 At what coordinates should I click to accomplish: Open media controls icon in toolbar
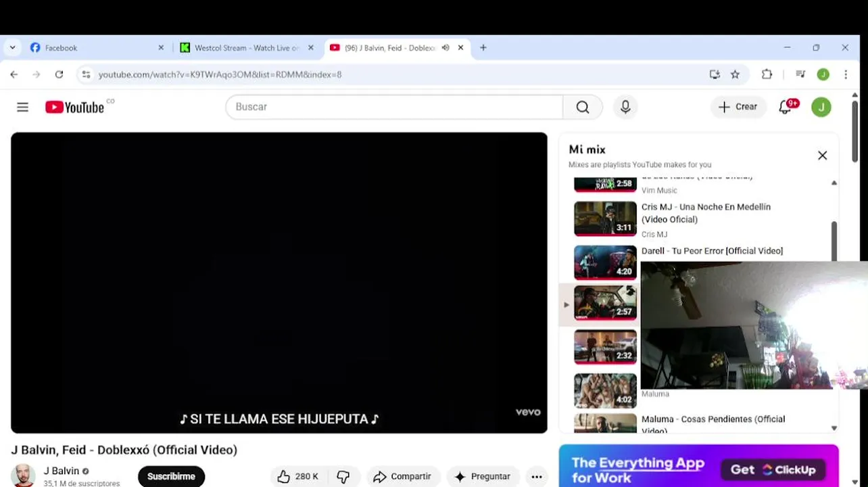(x=800, y=74)
